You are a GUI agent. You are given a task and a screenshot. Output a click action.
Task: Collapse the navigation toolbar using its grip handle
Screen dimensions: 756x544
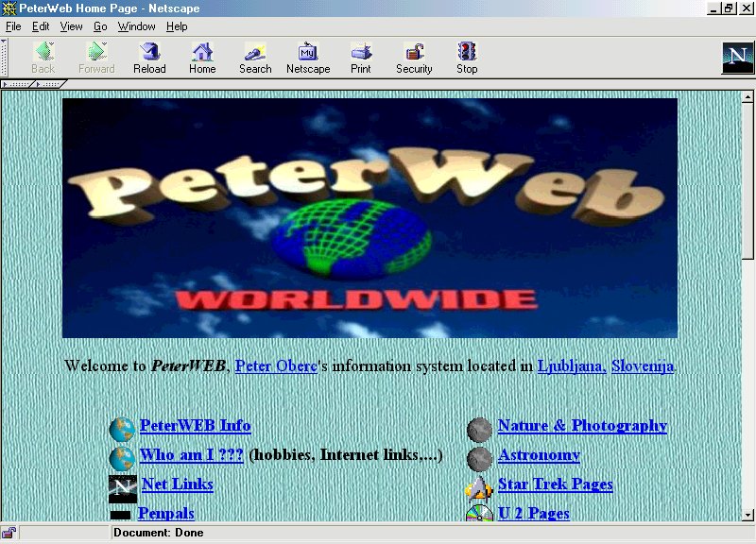pyautogui.click(x=4, y=58)
